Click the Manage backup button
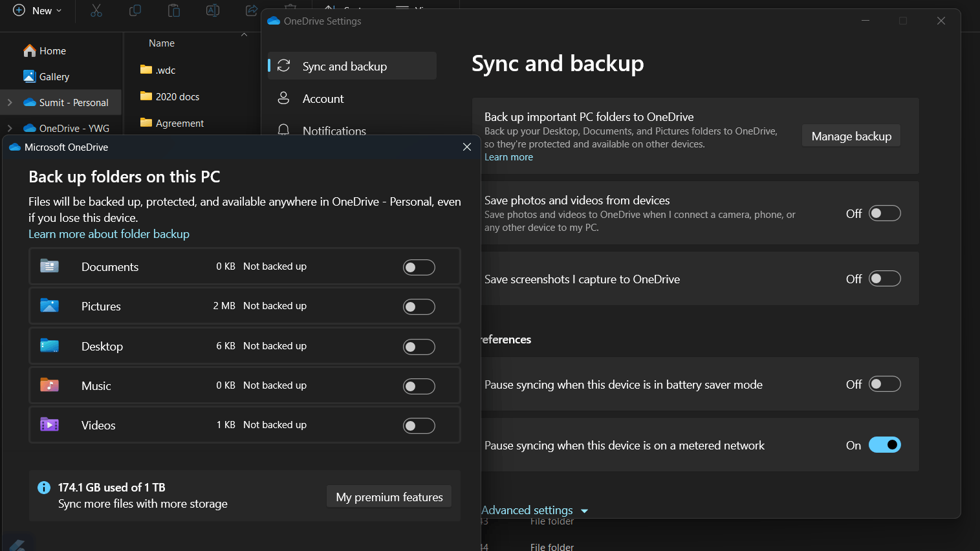The height and width of the screenshot is (551, 980). point(851,136)
